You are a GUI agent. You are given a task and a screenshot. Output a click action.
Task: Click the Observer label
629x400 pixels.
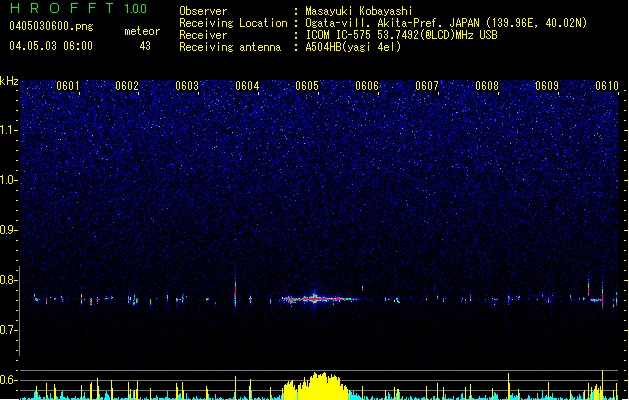(203, 11)
